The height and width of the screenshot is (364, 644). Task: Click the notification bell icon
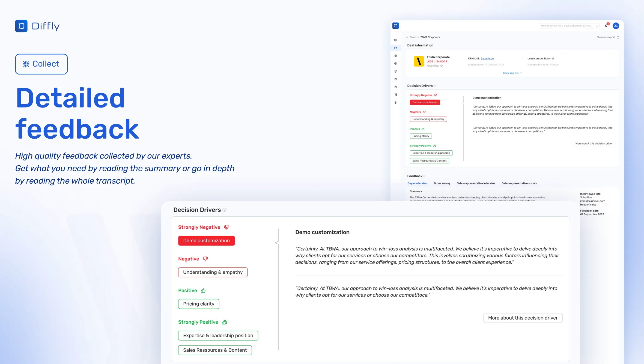click(606, 26)
